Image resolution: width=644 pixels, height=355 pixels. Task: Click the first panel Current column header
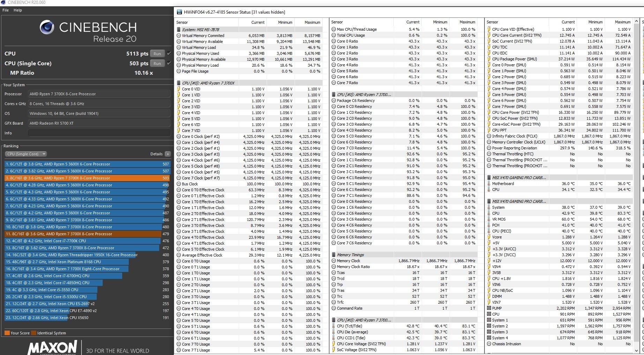253,22
